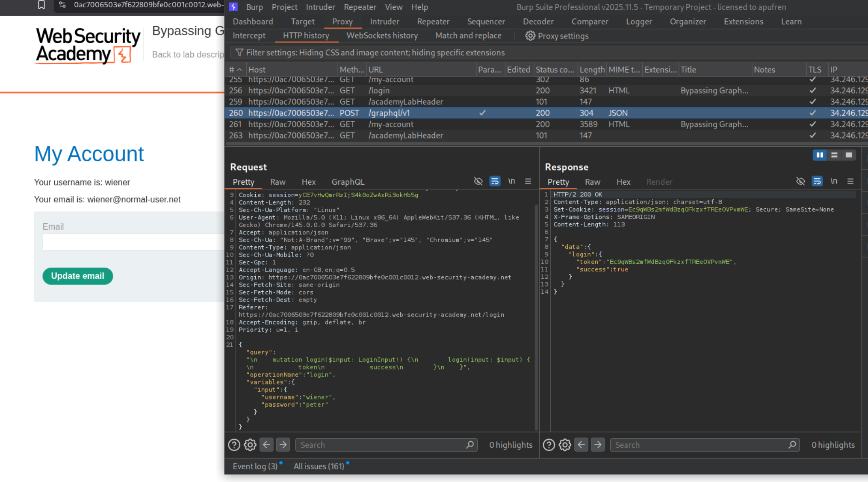Sort history by # column arrow
The height and width of the screenshot is (482, 868).
point(239,70)
